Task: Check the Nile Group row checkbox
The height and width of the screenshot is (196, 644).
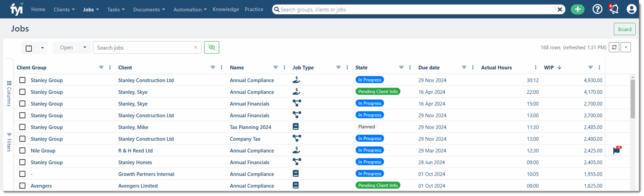Action: (x=23, y=150)
